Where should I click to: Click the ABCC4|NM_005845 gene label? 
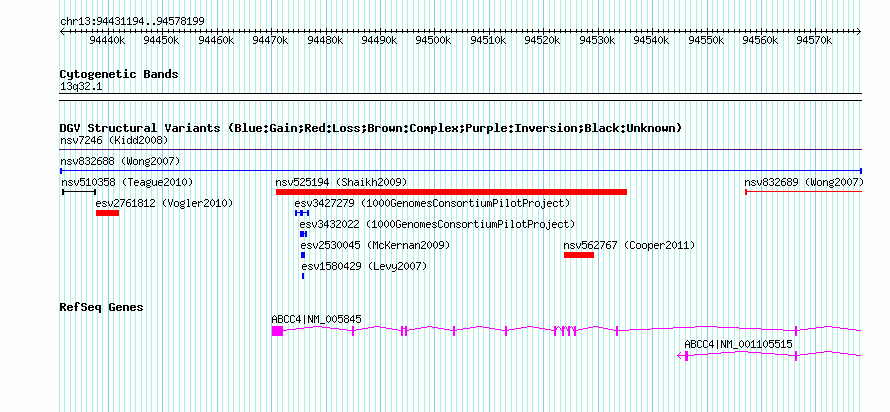pos(316,319)
